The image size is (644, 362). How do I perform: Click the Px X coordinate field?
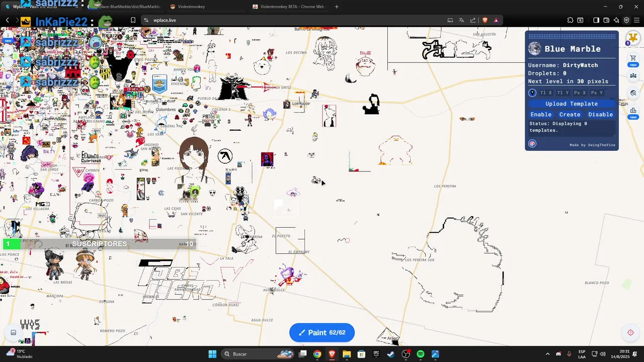click(x=580, y=93)
